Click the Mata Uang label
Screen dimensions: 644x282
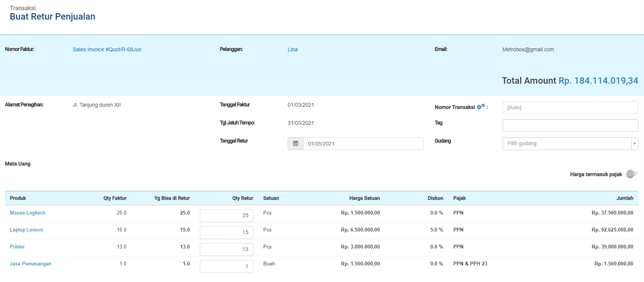pyautogui.click(x=18, y=164)
